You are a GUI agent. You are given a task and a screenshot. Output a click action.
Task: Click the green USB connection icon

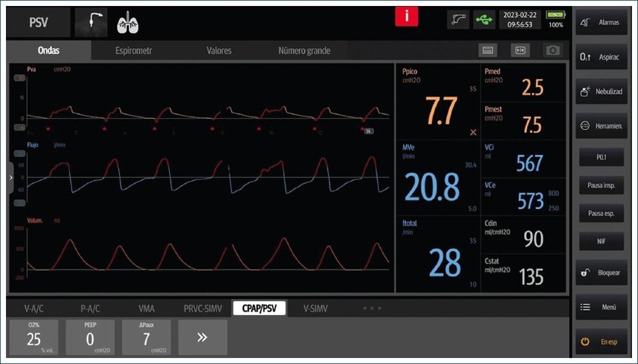coord(483,20)
